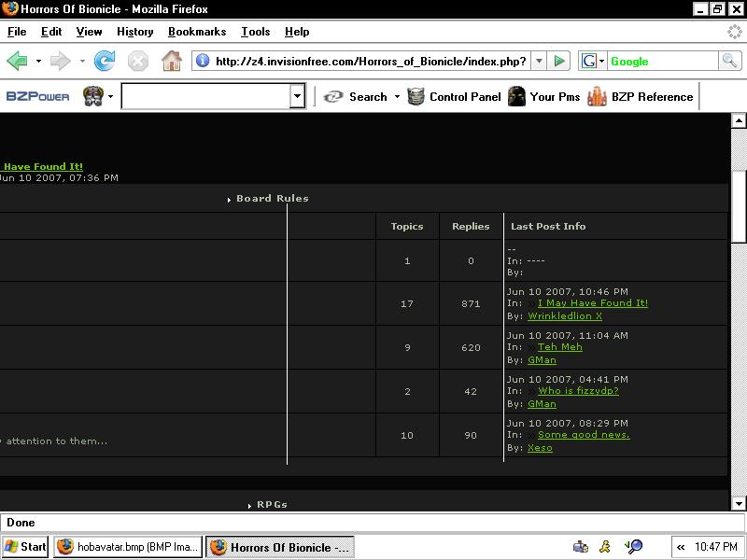Expand hidden tray icons chevron

click(x=681, y=547)
